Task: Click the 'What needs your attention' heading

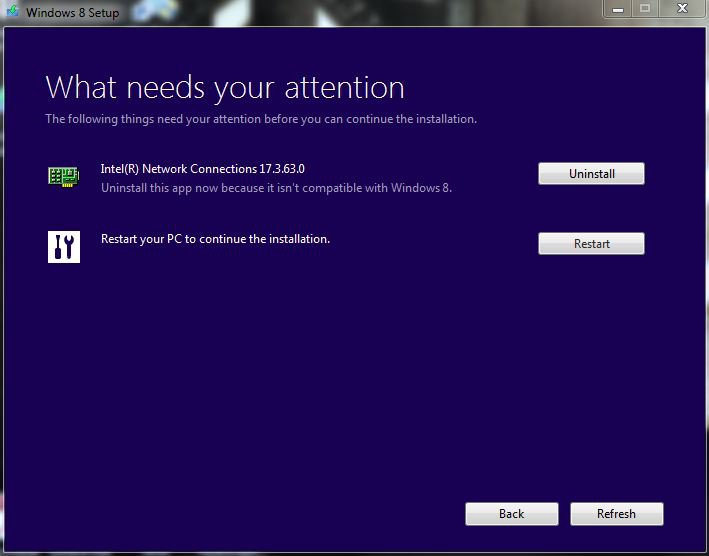Action: 225,87
